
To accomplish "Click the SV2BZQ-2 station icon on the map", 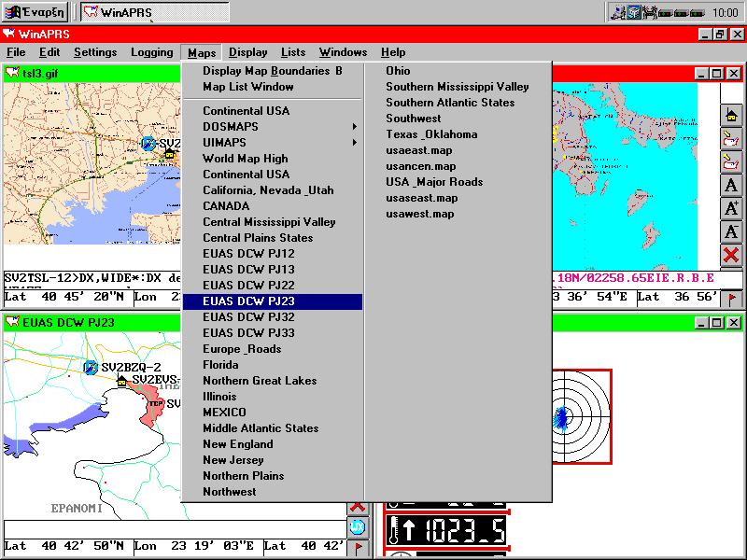I will click(x=91, y=368).
